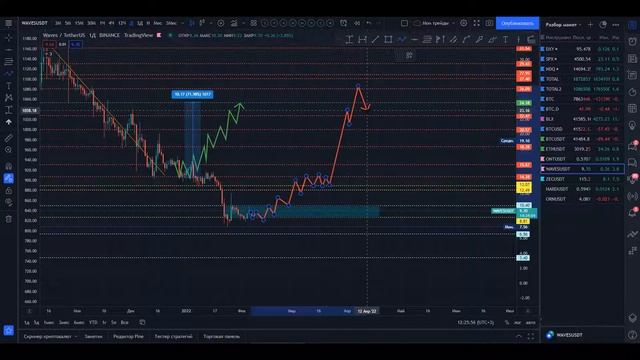Toggle lock all drawings
This screenshot has width=640, height=360.
point(9,191)
